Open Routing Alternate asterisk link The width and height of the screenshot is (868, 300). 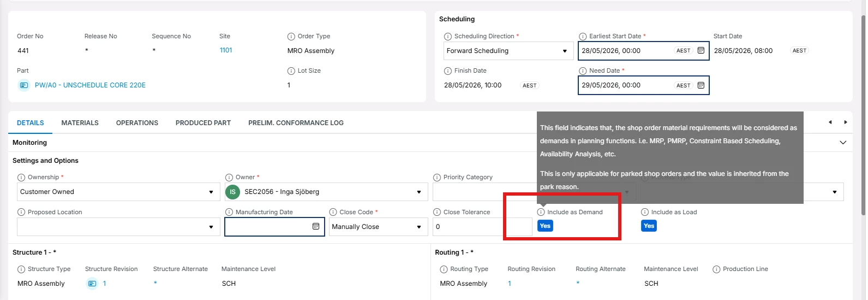pos(578,284)
